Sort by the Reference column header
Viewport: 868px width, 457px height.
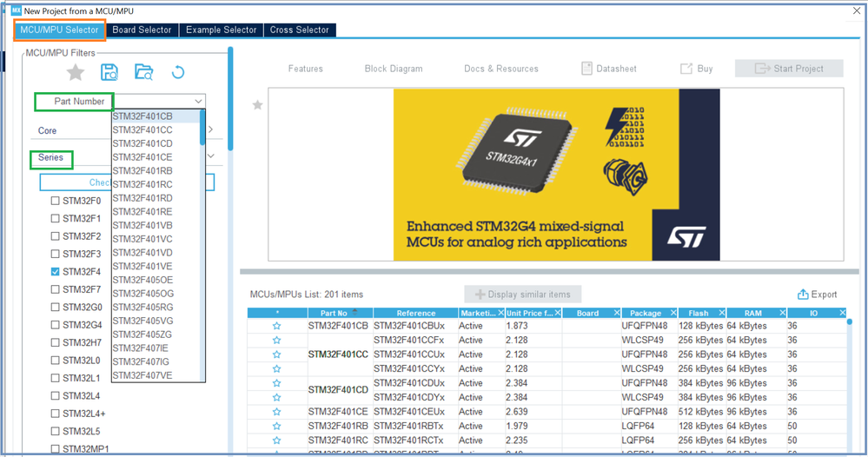tap(415, 313)
